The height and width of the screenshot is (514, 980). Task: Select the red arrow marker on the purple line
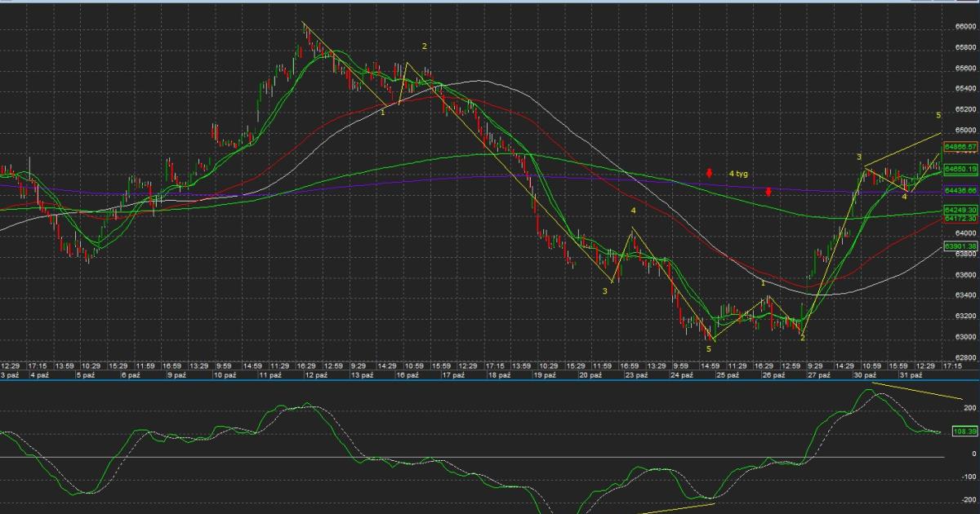(768, 192)
